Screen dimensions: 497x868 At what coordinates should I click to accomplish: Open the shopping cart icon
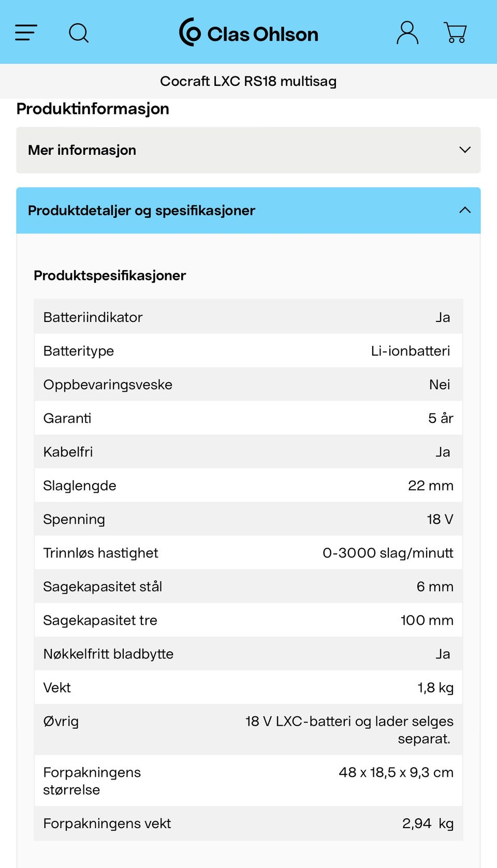pos(456,33)
